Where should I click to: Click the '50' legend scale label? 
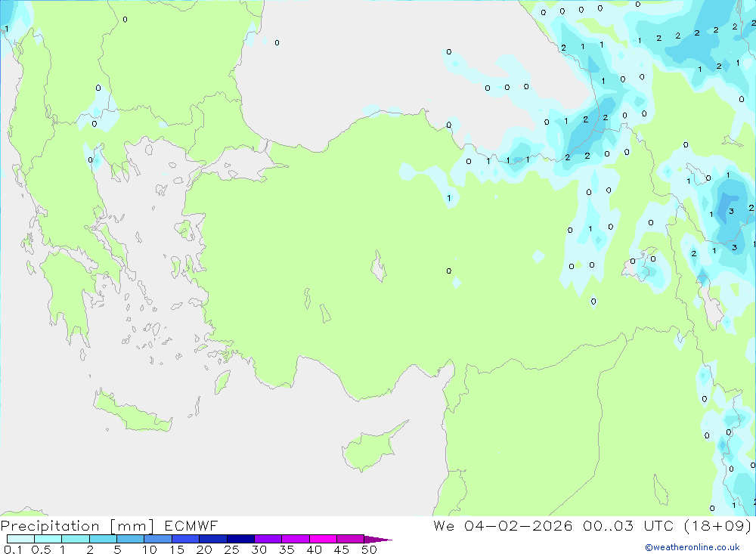[369, 549]
